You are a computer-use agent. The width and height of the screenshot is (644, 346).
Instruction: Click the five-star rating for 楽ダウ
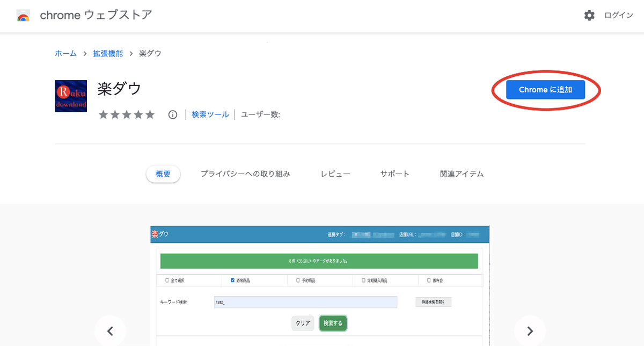point(126,114)
